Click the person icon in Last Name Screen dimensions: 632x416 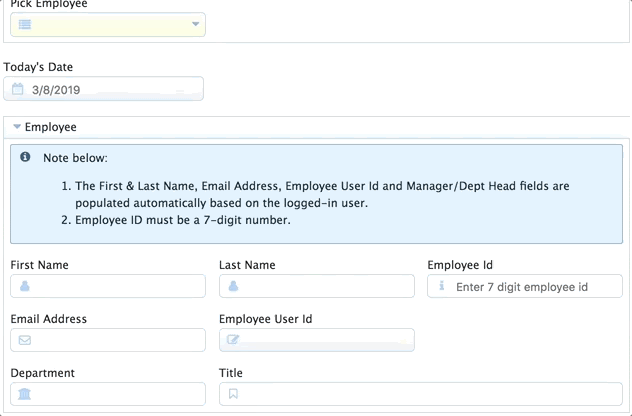click(x=233, y=286)
